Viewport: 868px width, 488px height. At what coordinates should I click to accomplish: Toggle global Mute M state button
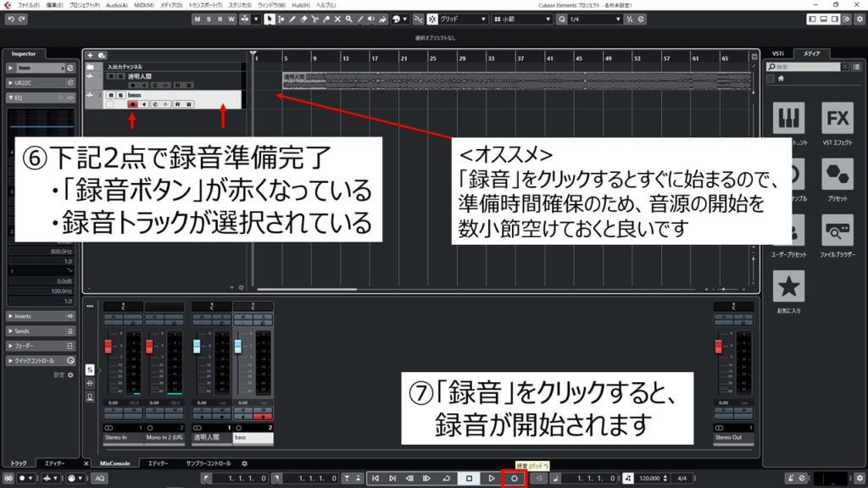click(x=198, y=19)
